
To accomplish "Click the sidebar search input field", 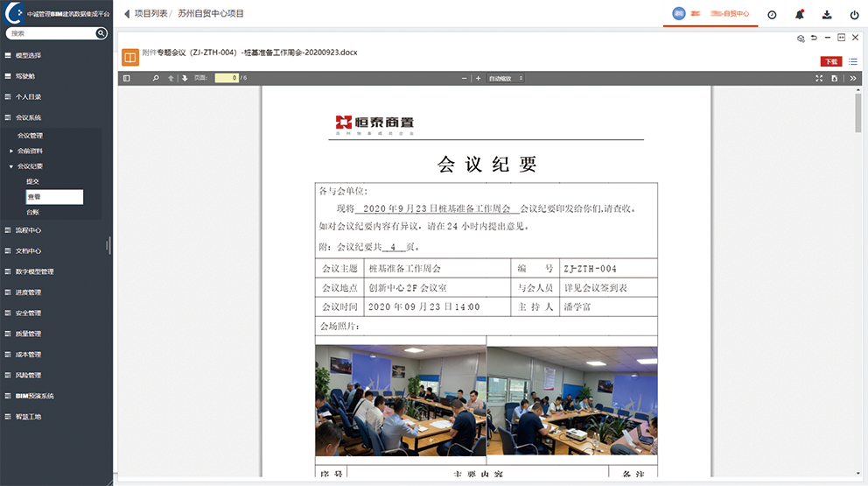I will 51,33.
